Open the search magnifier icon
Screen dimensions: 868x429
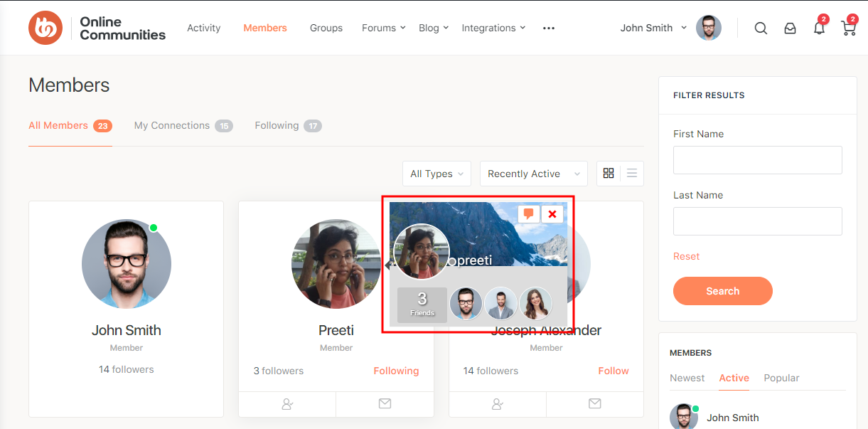point(761,28)
